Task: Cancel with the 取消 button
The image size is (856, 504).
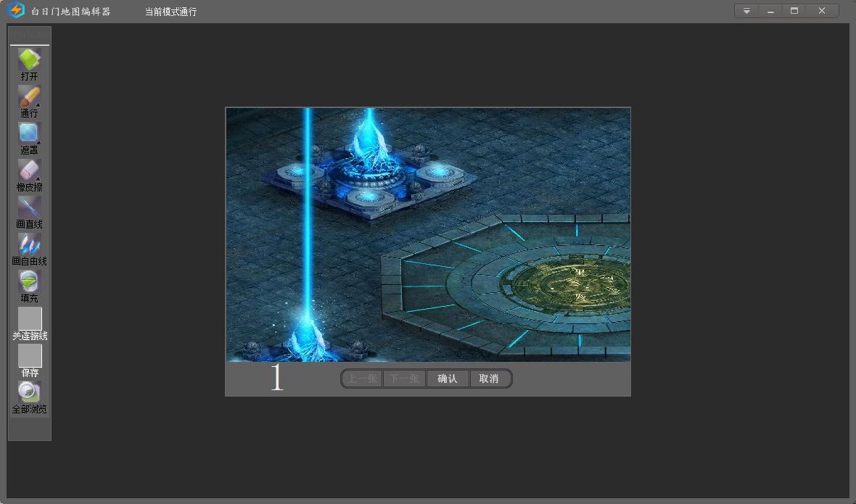Action: 489,379
